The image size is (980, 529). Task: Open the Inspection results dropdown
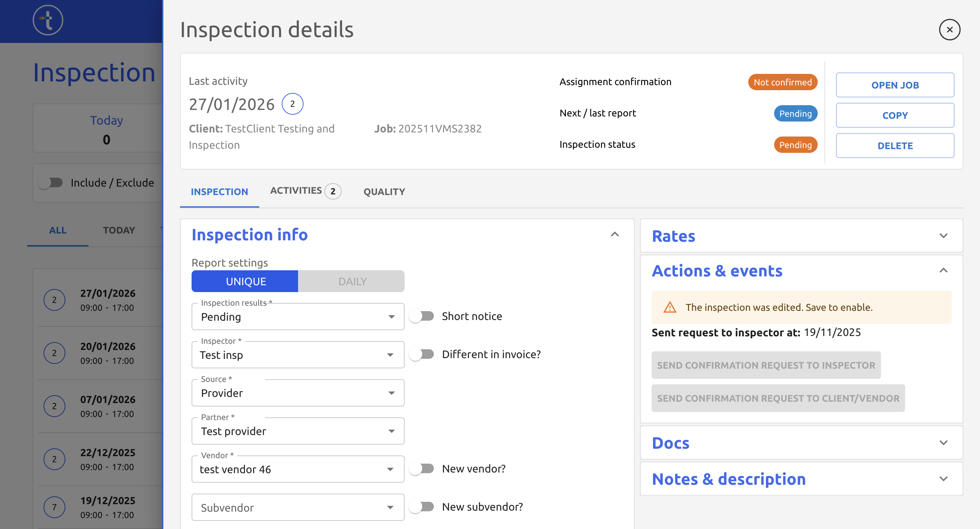[x=297, y=317]
